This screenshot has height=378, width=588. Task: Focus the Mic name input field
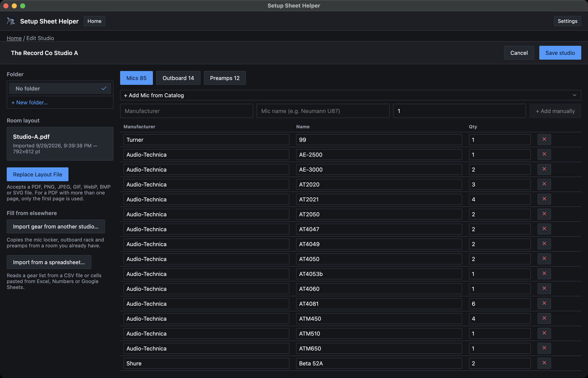[x=323, y=111]
